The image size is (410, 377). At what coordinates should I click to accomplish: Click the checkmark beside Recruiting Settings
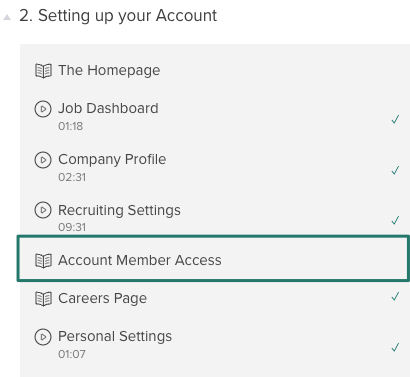395,220
